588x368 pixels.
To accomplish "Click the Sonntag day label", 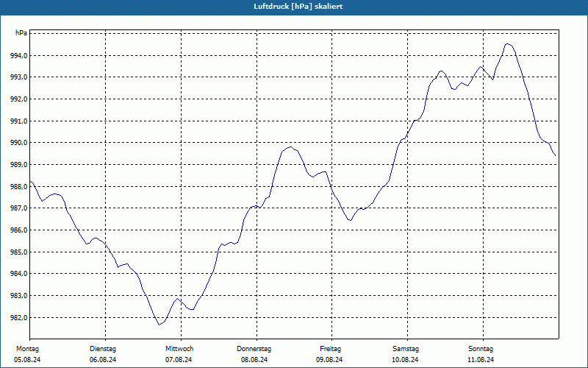I will tap(481, 349).
